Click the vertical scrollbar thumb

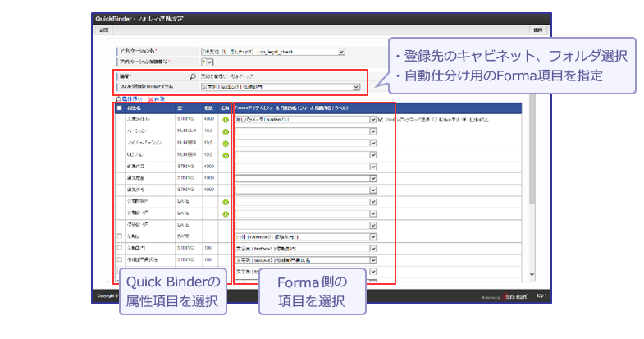(x=532, y=149)
